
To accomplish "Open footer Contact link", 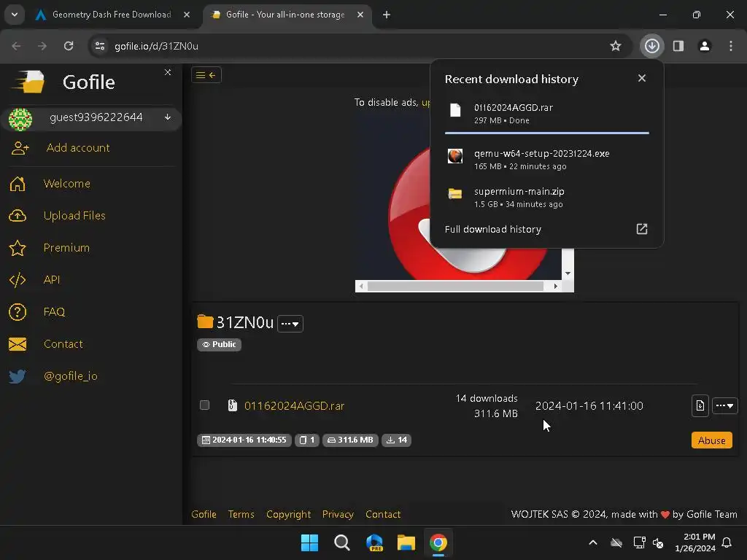I will coord(383,514).
